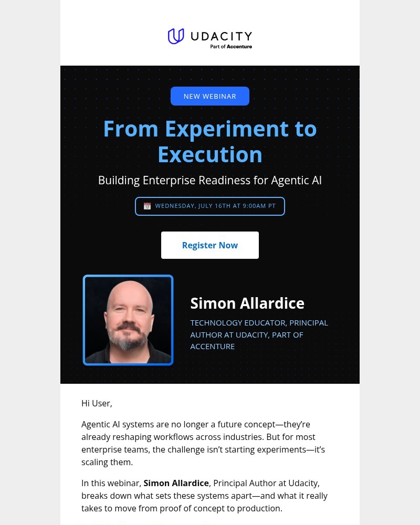
Task: Click the NEW WEBINAR badge
Action: tap(209, 96)
